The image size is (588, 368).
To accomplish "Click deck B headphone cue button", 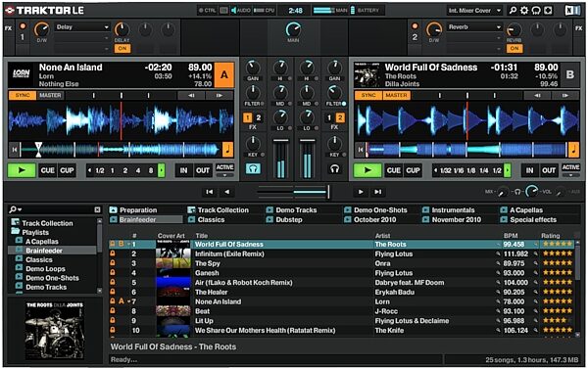I will pyautogui.click(x=334, y=169).
